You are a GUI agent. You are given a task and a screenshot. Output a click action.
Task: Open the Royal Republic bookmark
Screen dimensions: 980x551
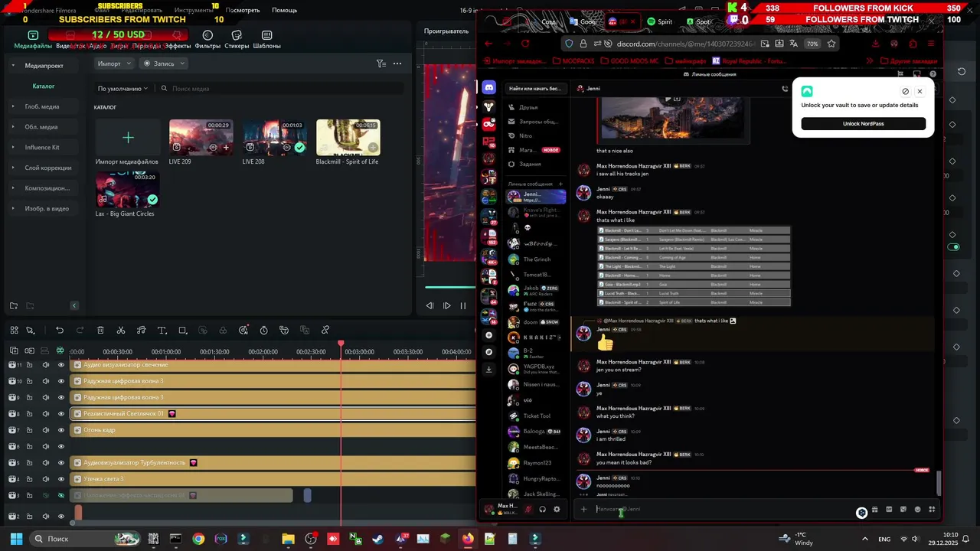point(750,60)
